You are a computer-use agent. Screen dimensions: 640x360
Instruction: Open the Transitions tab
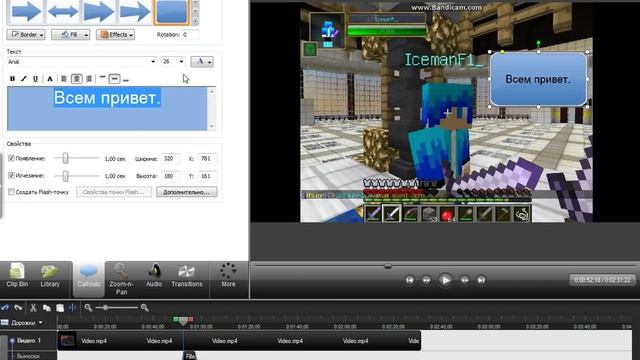tap(187, 276)
